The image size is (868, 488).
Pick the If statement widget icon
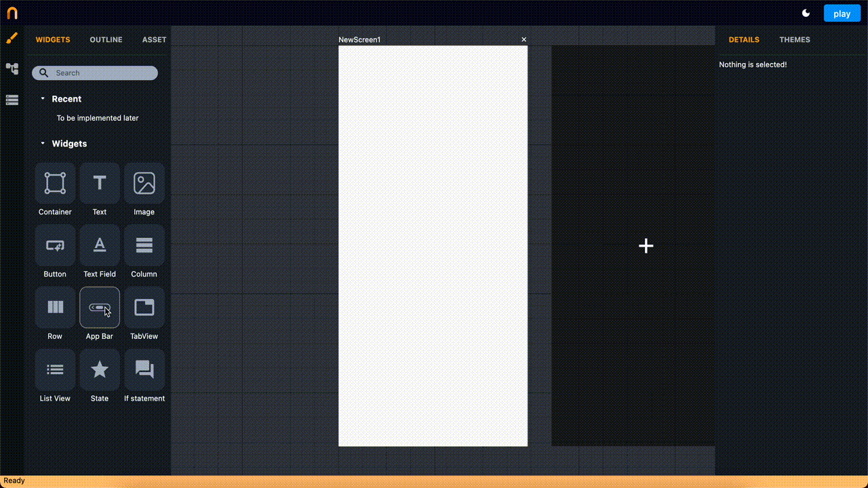[144, 369]
